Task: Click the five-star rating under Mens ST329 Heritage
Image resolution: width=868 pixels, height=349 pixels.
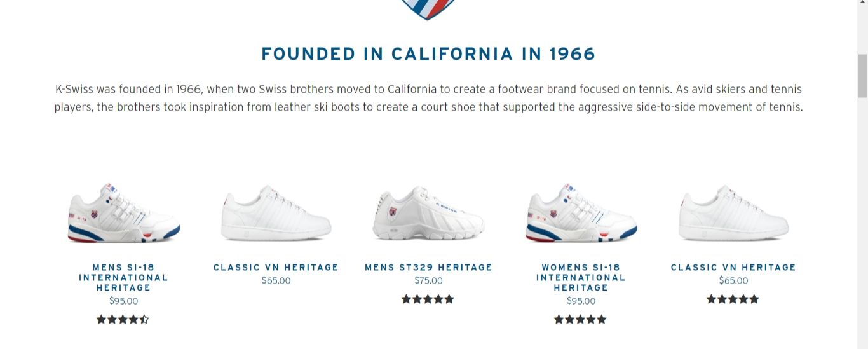Action: coord(428,299)
